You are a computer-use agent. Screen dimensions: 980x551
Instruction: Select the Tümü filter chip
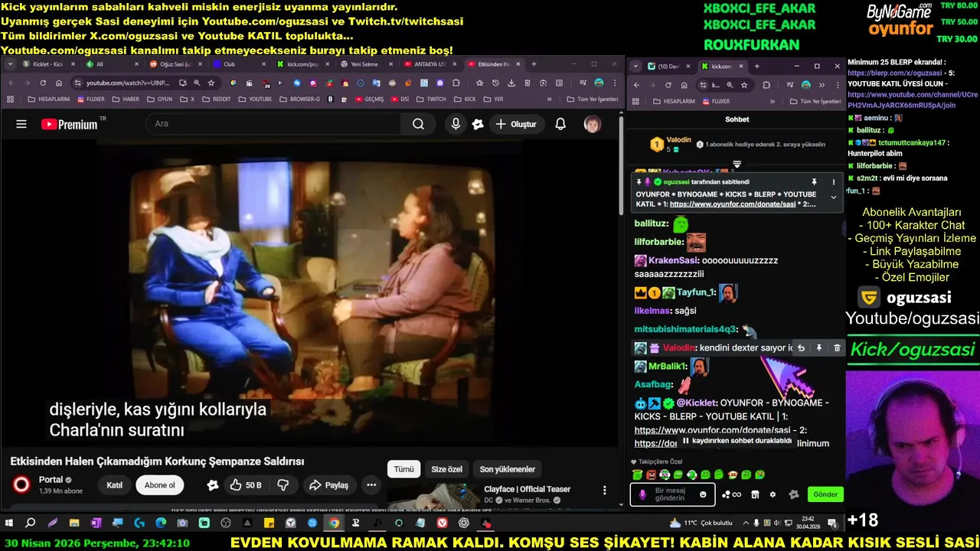(x=403, y=469)
